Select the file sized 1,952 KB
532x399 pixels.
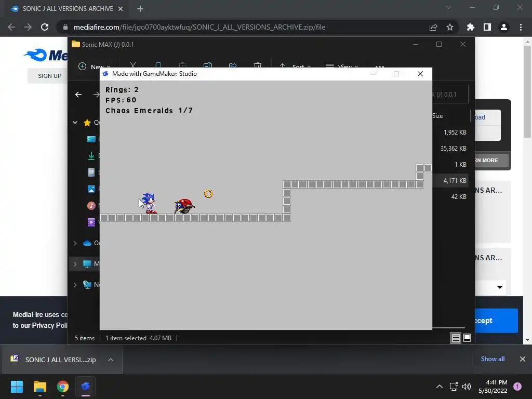455,132
